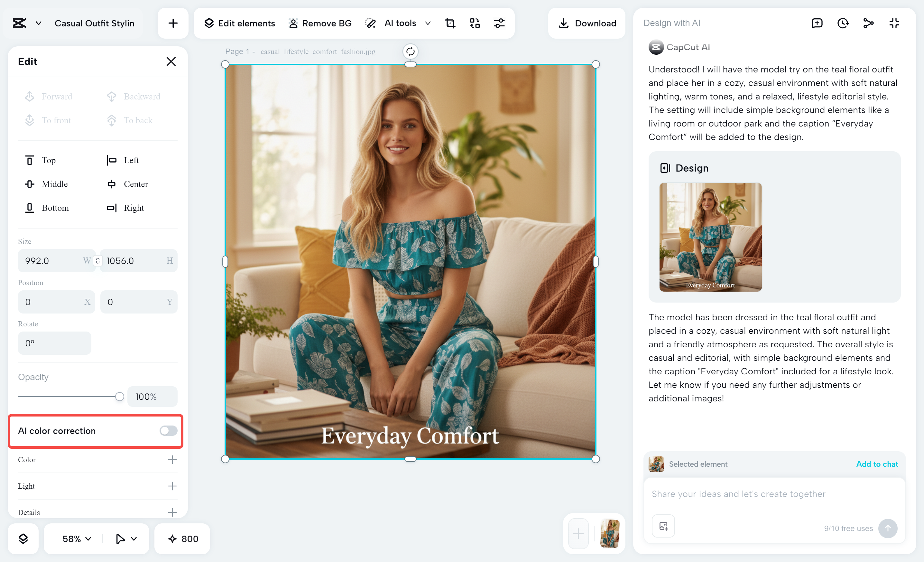
Task: Click the new chat icon in AI panel
Action: (x=817, y=23)
